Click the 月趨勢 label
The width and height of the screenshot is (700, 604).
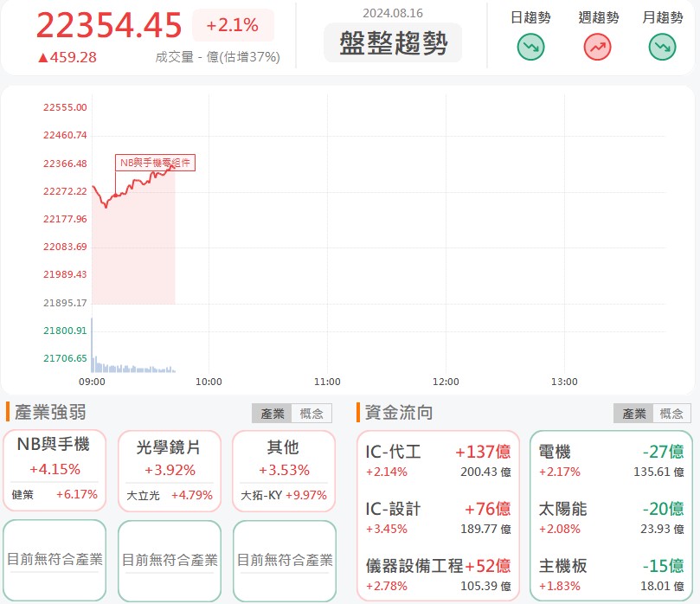pos(663,17)
